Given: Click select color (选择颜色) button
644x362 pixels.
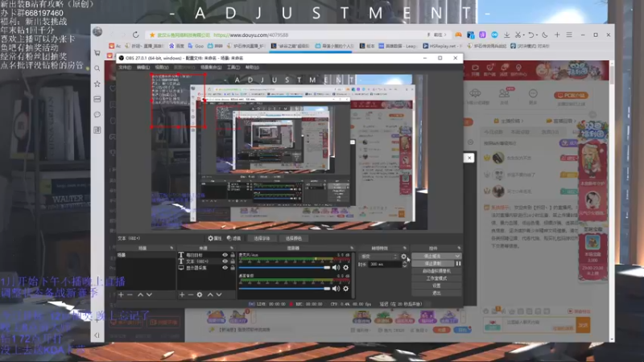Looking at the screenshot, I should [x=293, y=238].
